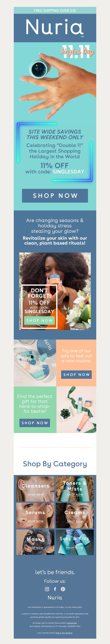Open the Facebook icon in footer
Viewport: 110px width, 644px height.
(55, 589)
